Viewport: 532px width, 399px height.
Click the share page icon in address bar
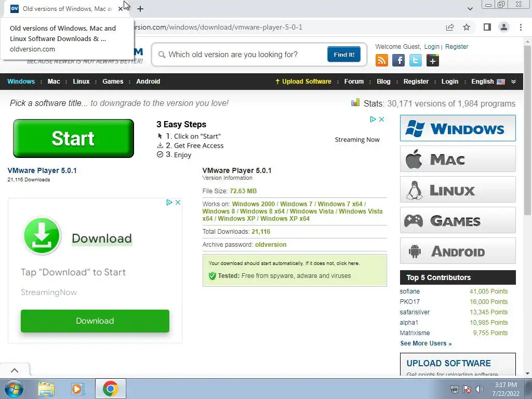[450, 27]
